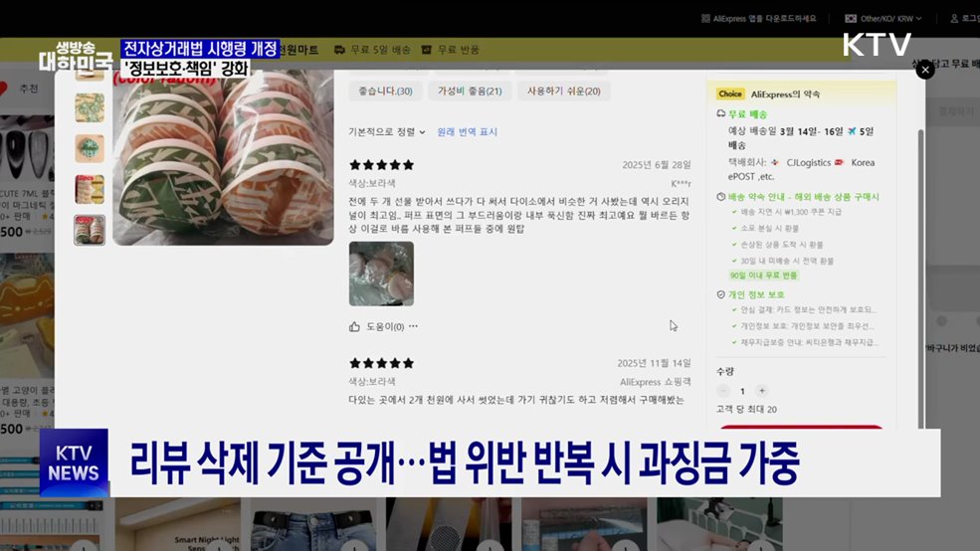
Task: Click the AliExpress 쇼핑객 reviewer name
Action: (655, 382)
